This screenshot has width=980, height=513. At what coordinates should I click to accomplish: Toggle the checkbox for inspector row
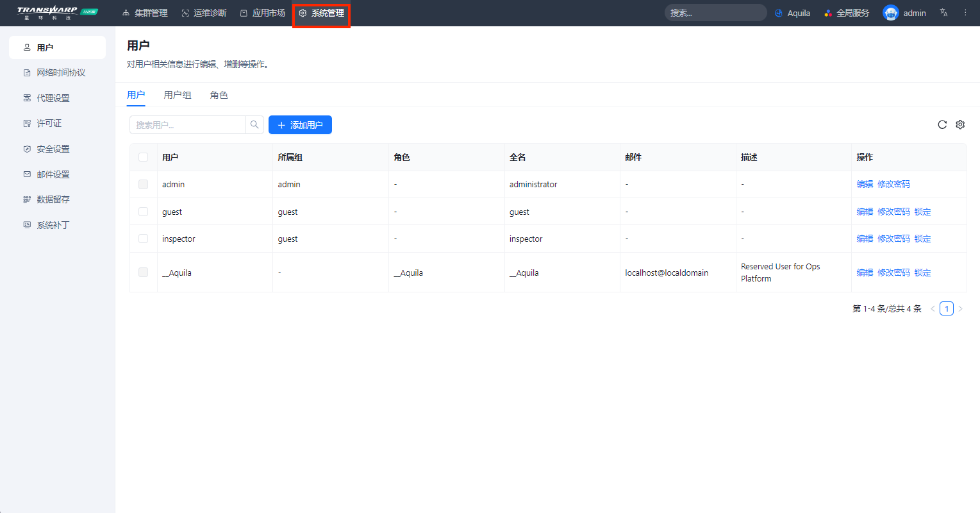point(143,239)
